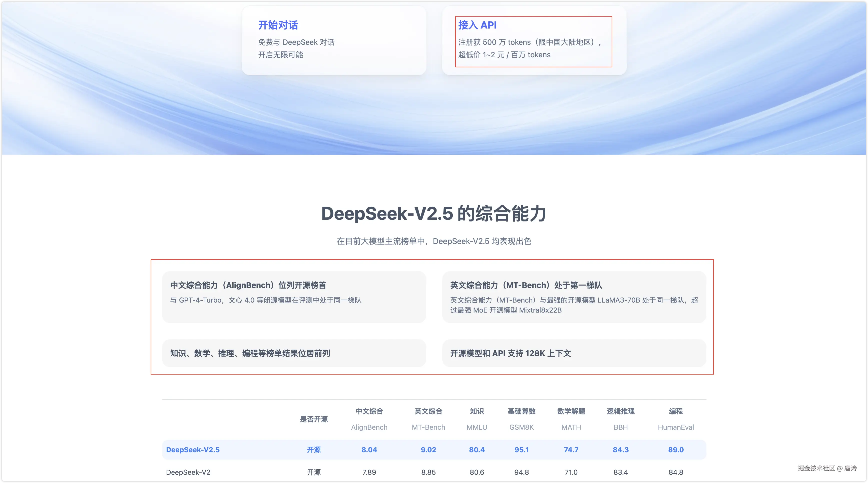
Task: Click the DeepSeek-V2 table row name
Action: pos(188,472)
